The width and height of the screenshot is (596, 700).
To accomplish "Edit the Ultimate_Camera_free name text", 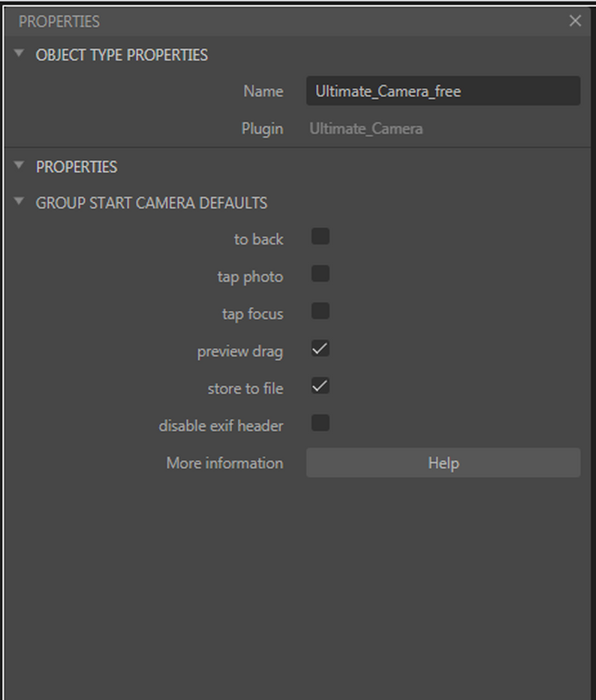I will (x=443, y=91).
